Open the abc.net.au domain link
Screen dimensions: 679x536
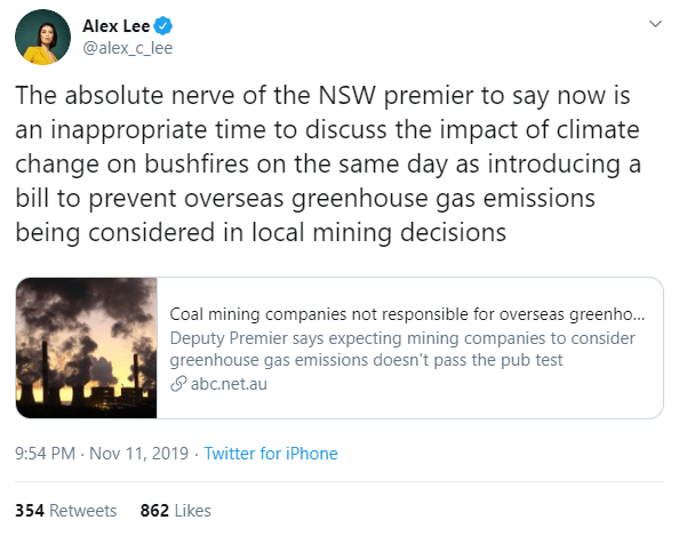[228, 384]
